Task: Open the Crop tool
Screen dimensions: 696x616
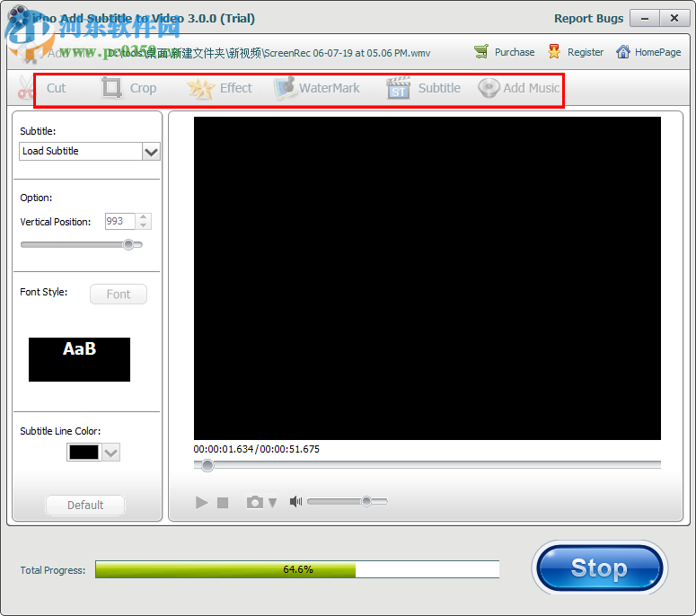Action: click(x=128, y=88)
